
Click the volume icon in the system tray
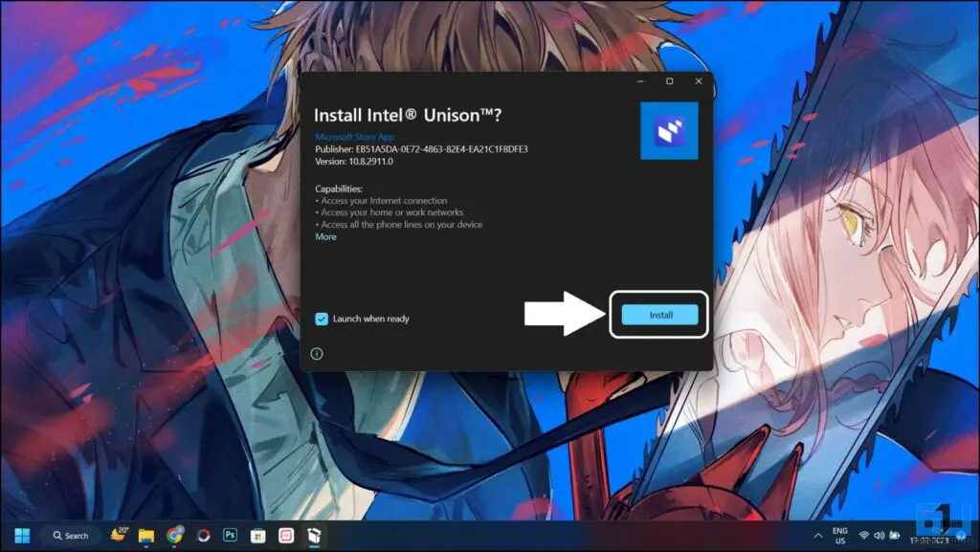879,536
